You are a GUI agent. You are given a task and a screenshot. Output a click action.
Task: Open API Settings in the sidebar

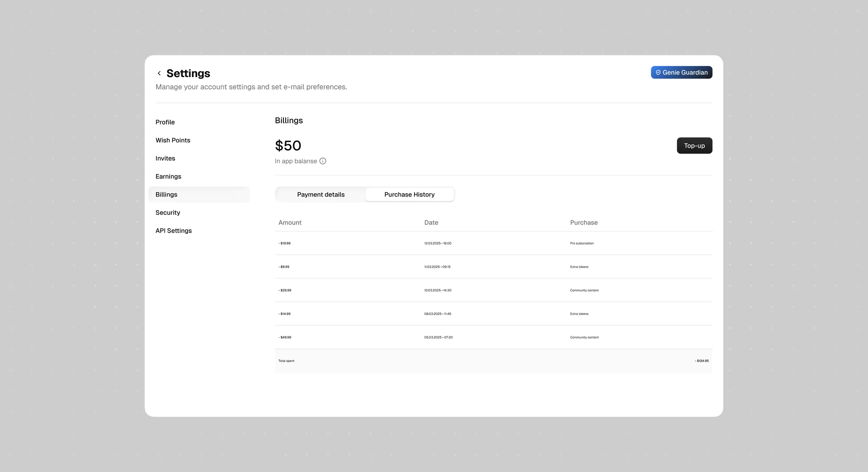(173, 231)
